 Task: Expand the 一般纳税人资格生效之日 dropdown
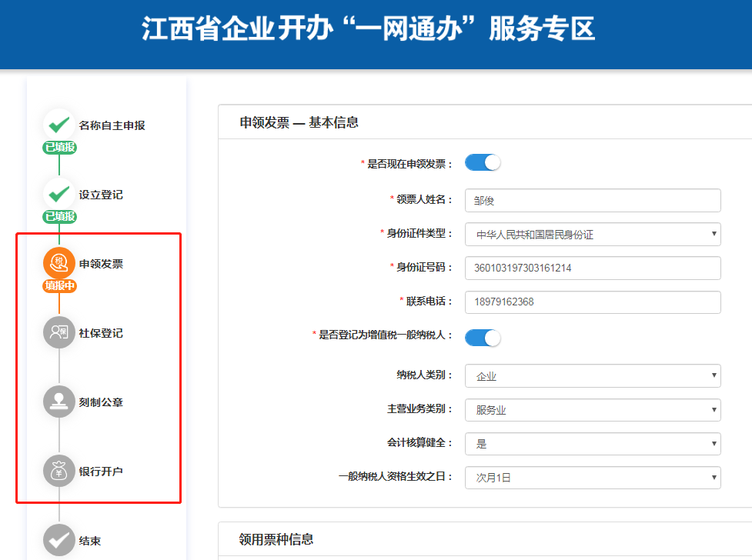(593, 478)
